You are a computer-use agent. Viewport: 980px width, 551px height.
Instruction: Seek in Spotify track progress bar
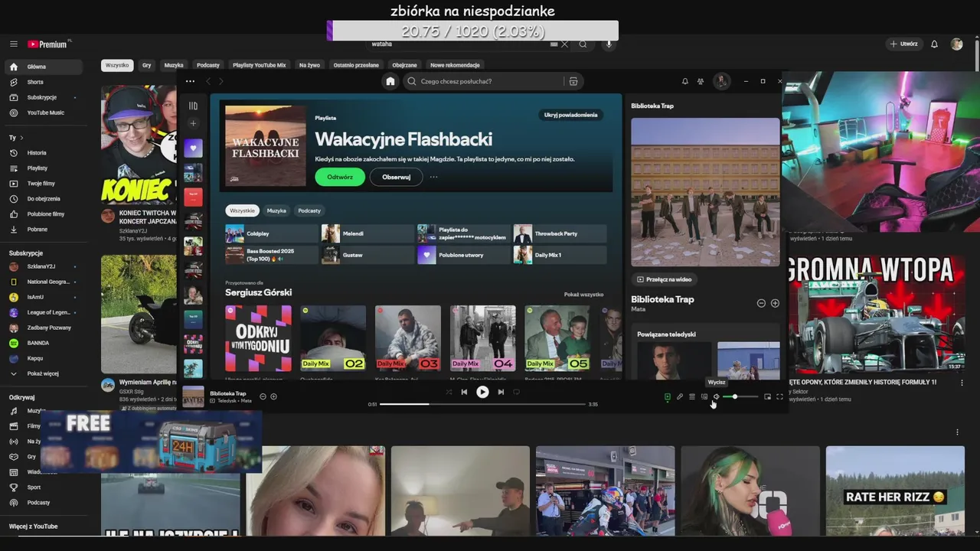482,404
